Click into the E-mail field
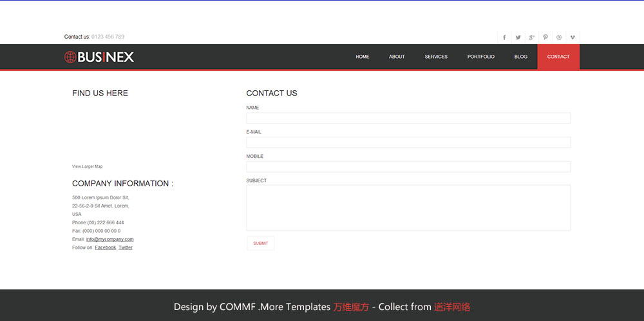This screenshot has width=644, height=321. [x=408, y=142]
